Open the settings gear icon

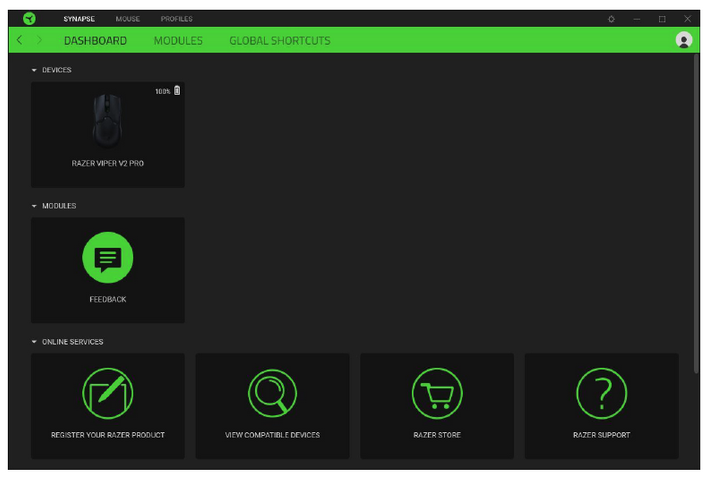pos(611,19)
